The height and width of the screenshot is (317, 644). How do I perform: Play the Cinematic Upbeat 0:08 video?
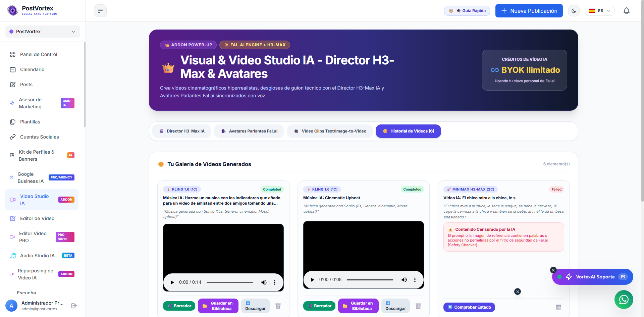(x=313, y=280)
